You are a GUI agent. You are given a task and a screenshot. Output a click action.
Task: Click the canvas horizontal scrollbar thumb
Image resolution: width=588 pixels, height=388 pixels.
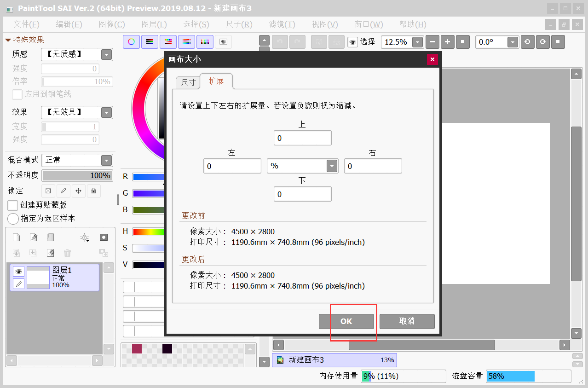coord(422,345)
